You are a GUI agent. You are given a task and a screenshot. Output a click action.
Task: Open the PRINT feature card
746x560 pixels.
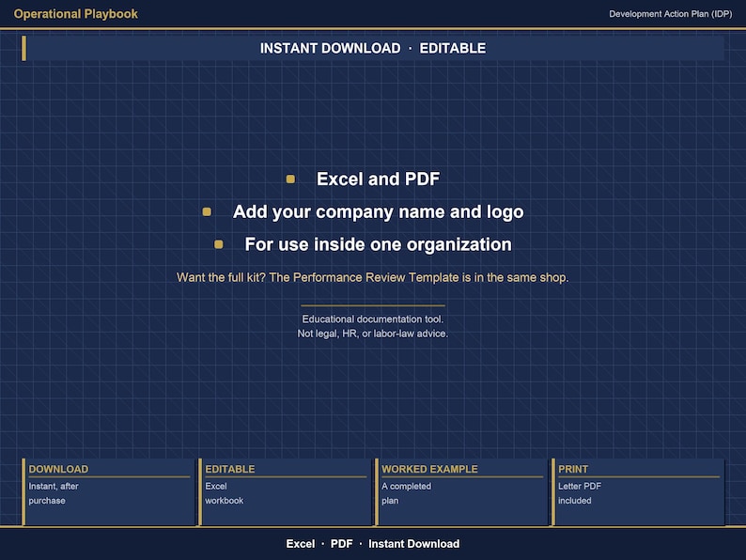[638, 492]
